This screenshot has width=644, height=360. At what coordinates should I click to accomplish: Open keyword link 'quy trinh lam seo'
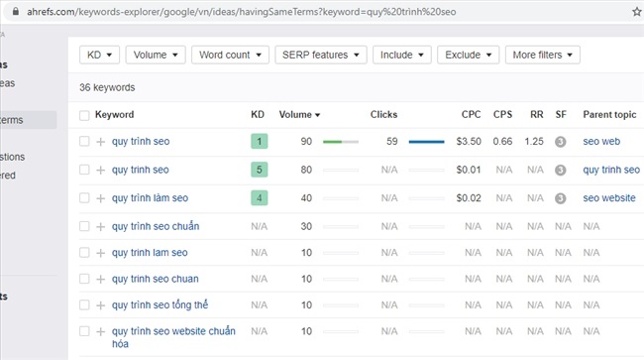(x=150, y=252)
